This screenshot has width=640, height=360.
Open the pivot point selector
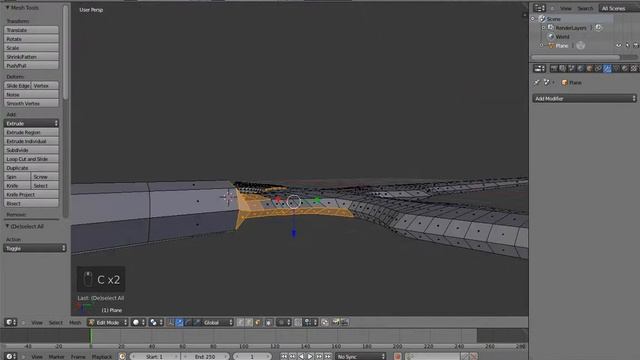pos(156,322)
